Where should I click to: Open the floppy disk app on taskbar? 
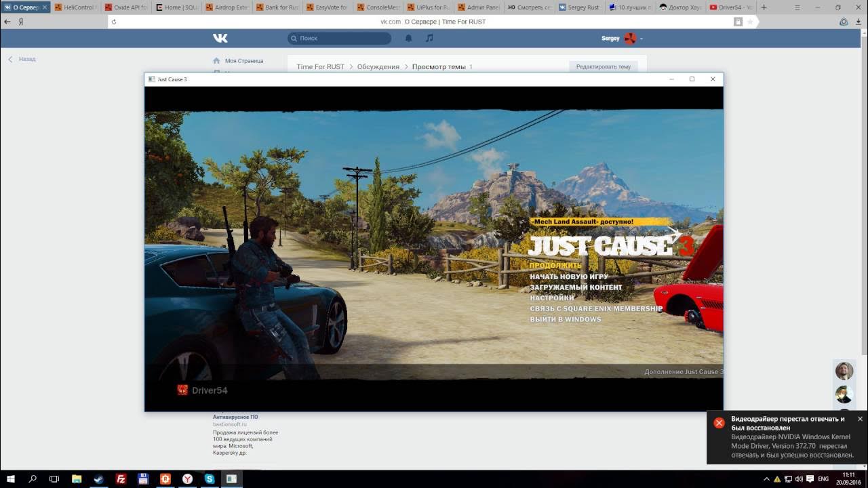point(143,479)
